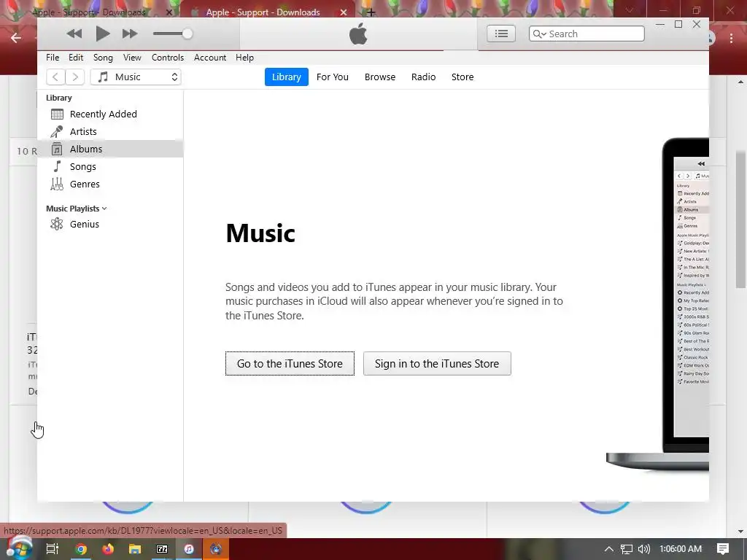Open the browser three-dot menu
The height and width of the screenshot is (560, 747).
pyautogui.click(x=731, y=38)
